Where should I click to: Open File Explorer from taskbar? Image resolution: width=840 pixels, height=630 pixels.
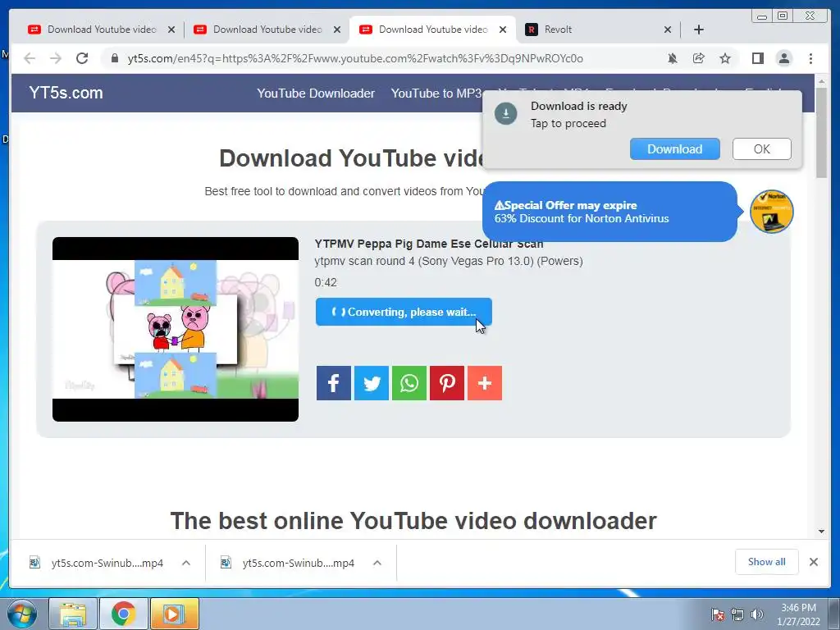(73, 614)
